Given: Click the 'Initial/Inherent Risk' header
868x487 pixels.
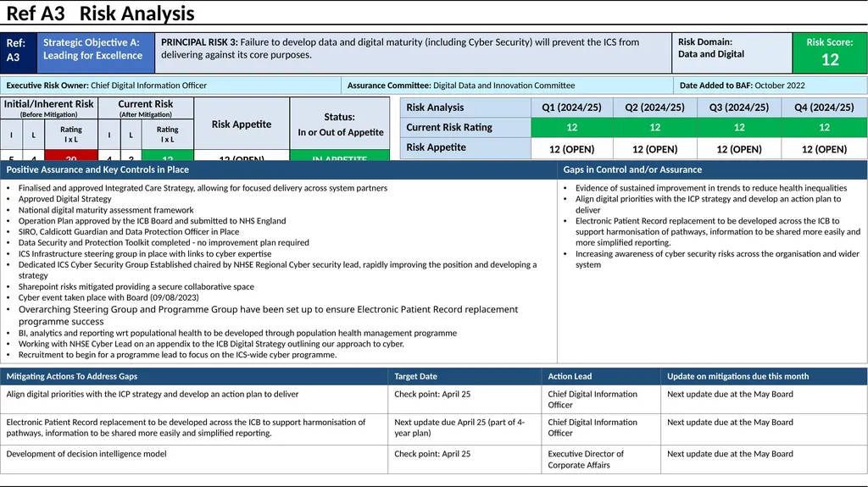Looking at the screenshot, I should pyautogui.click(x=48, y=108).
